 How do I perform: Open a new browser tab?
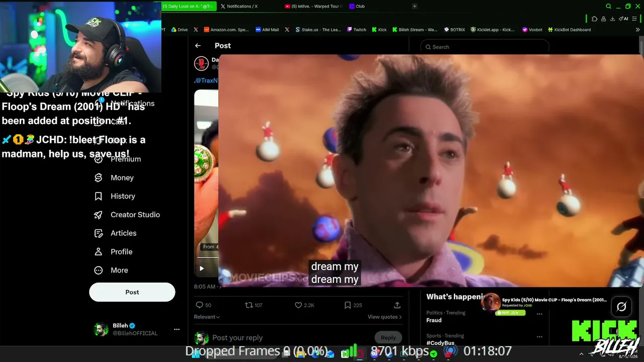click(x=415, y=6)
